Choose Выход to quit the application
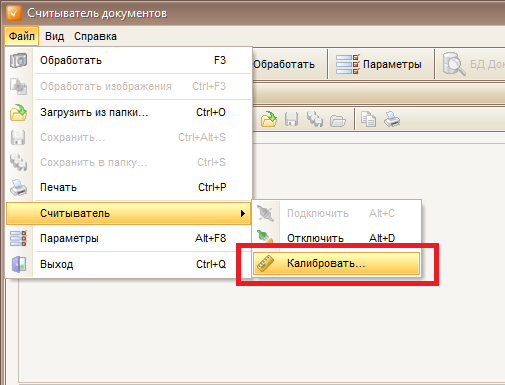Image resolution: width=505 pixels, height=385 pixels. pyautogui.click(x=129, y=264)
